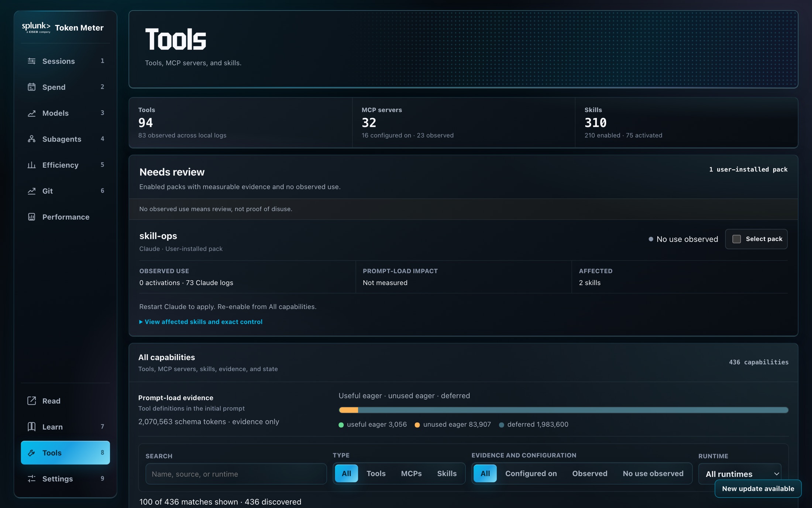The height and width of the screenshot is (508, 812).
Task: Click the Splunk logo
Action: pos(36,28)
